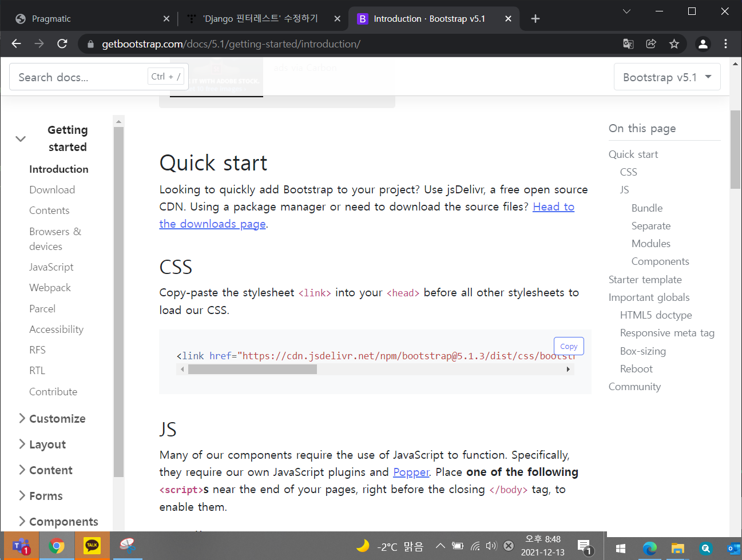Open the Contents sidebar link
Image resolution: width=742 pixels, height=560 pixels.
(49, 211)
